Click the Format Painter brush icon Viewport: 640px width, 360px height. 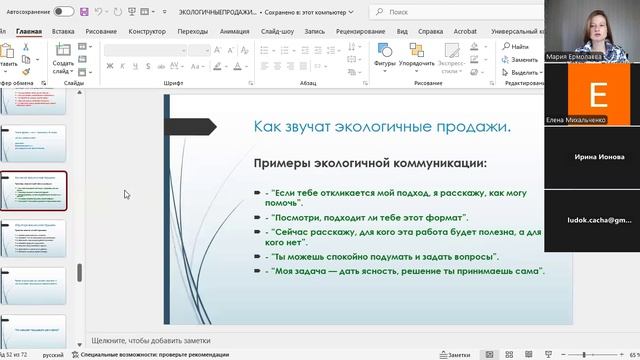pyautogui.click(x=26, y=72)
